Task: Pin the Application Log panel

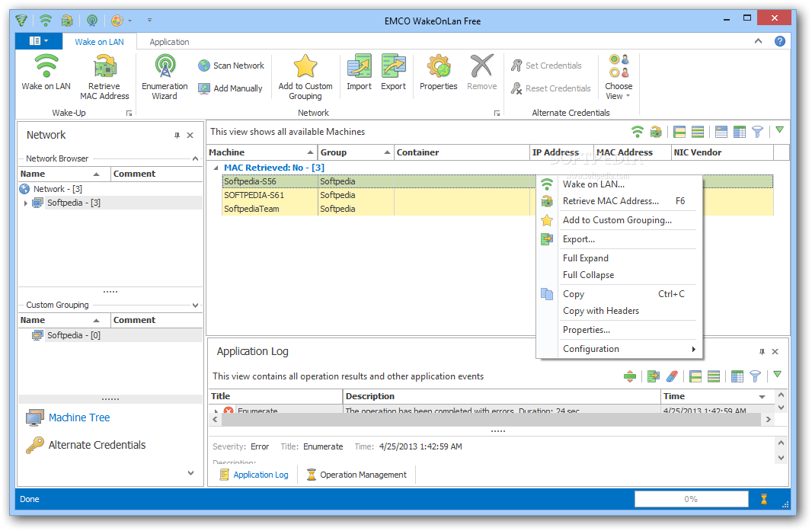Action: [762, 352]
